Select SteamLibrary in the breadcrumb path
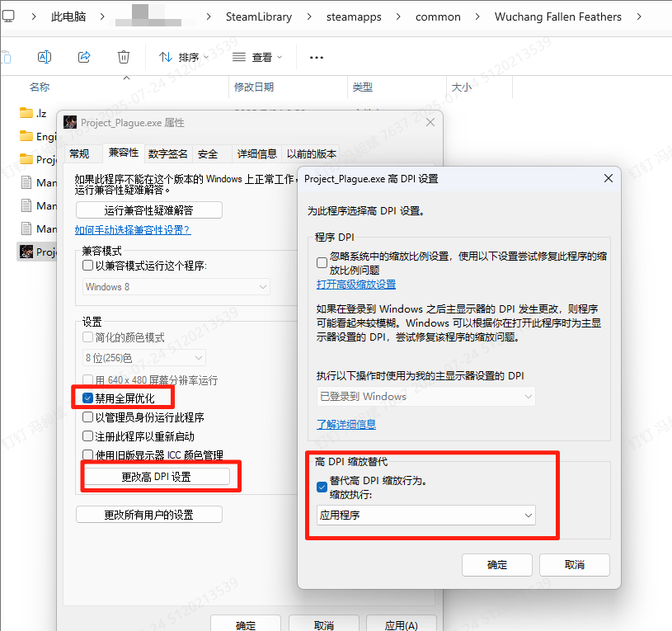 point(259,16)
